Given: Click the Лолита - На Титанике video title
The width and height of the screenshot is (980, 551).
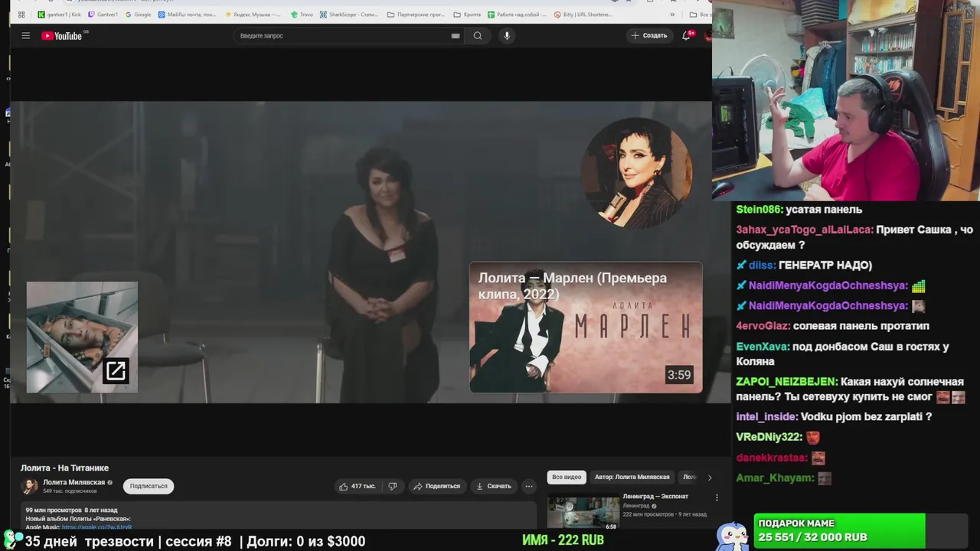Looking at the screenshot, I should pyautogui.click(x=65, y=468).
